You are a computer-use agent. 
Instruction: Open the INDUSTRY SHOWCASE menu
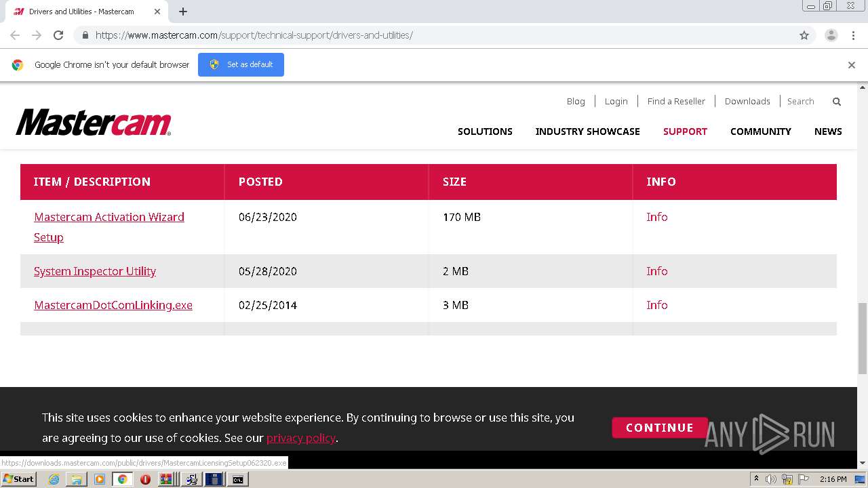click(587, 131)
